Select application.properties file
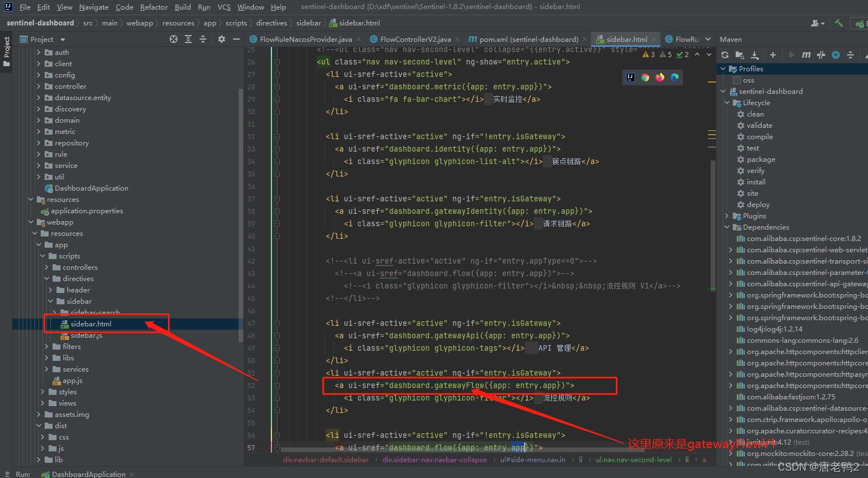This screenshot has width=868, height=478. coord(87,211)
